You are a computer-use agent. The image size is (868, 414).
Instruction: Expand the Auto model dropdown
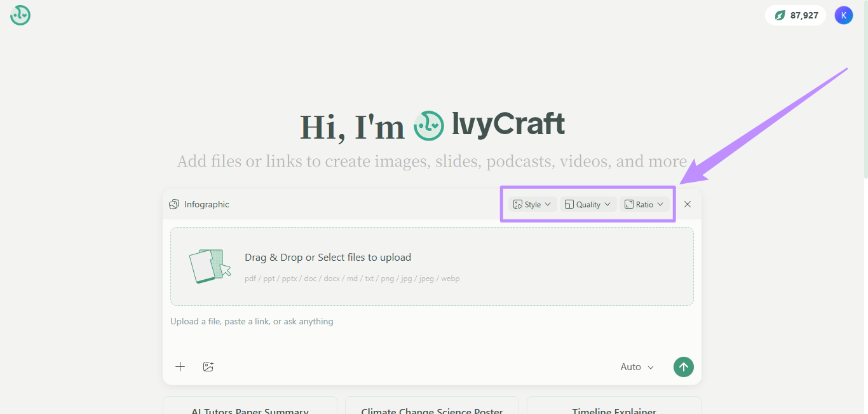coord(637,367)
